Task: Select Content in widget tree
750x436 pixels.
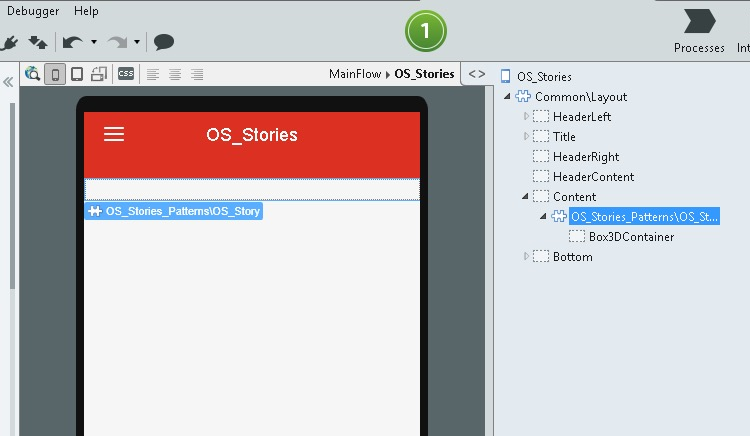Action: click(574, 197)
